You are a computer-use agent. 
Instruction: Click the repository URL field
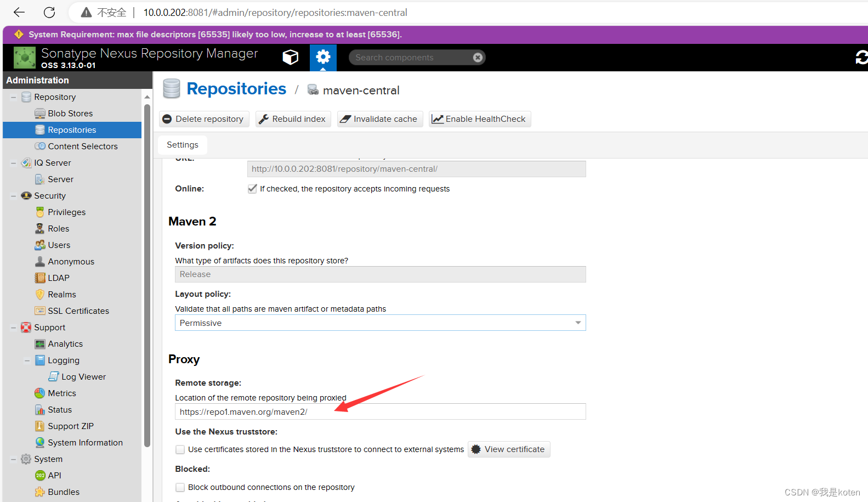(x=416, y=169)
